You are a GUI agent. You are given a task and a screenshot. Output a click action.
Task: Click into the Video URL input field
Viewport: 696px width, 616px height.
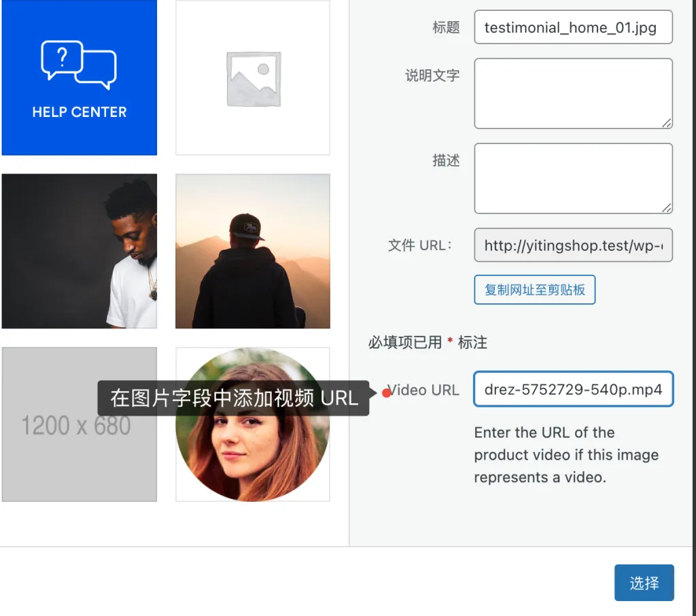click(x=573, y=390)
